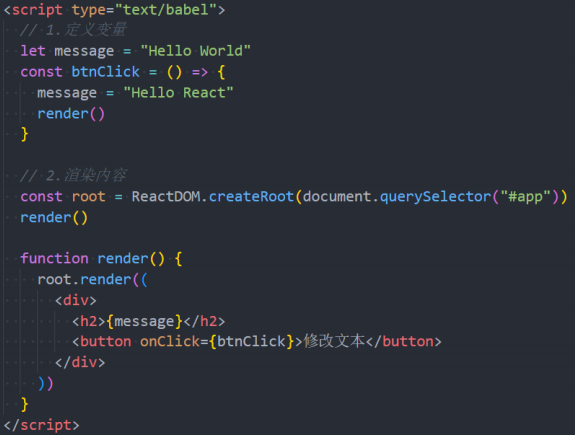
Task: Click the btnClick constant name
Action: pos(105,72)
